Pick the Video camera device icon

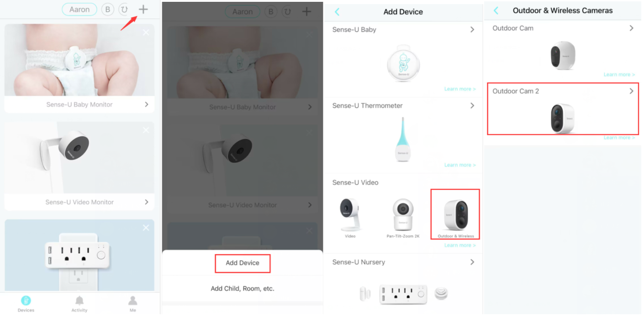(350, 218)
